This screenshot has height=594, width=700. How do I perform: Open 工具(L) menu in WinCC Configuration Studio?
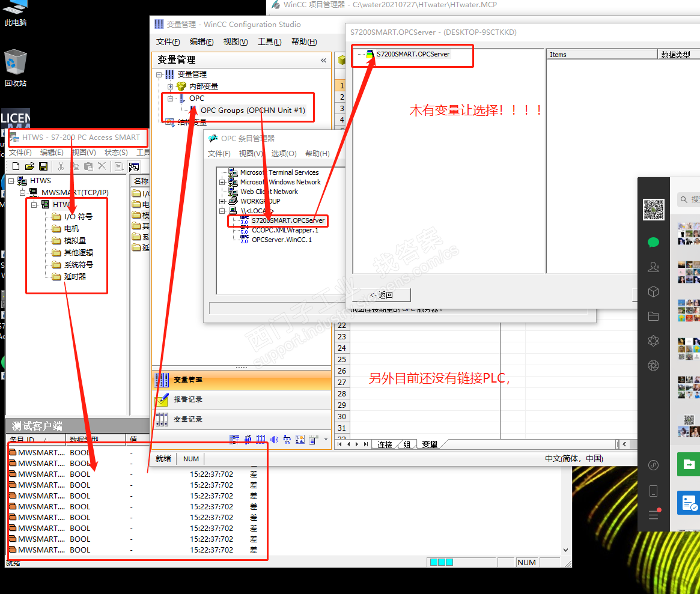point(270,41)
